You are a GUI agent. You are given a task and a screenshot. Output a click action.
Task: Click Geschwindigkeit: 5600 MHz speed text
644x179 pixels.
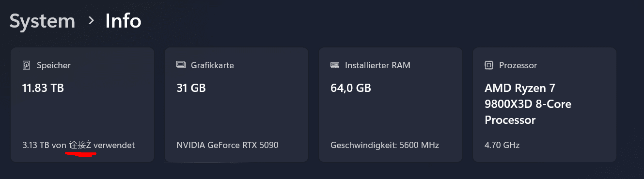pos(384,145)
